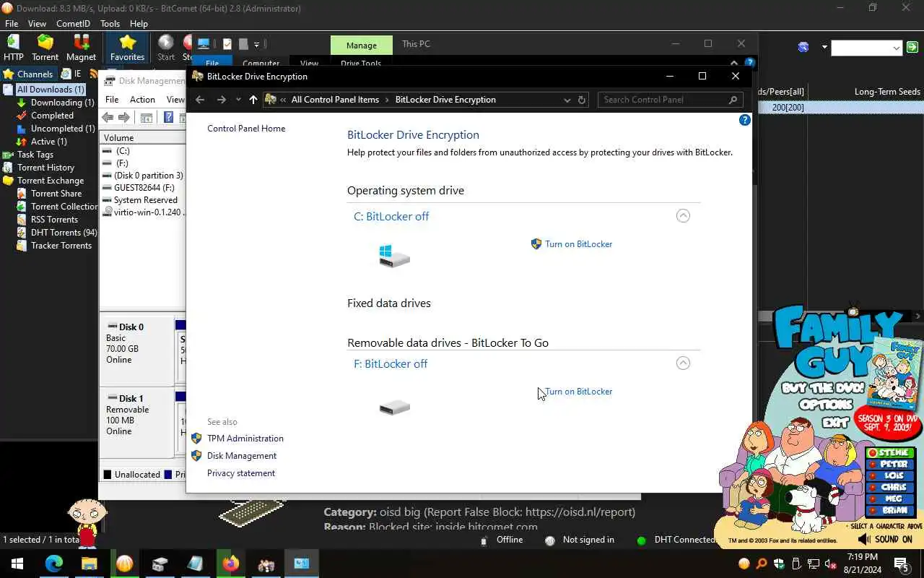Viewport: 924px width, 578px height.
Task: Click the C: drive Windows icon
Action: (394, 256)
